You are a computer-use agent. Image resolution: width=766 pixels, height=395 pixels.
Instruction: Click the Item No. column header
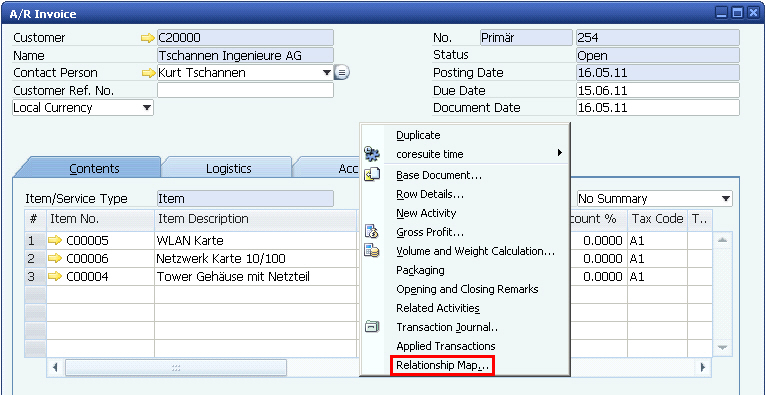pos(100,219)
